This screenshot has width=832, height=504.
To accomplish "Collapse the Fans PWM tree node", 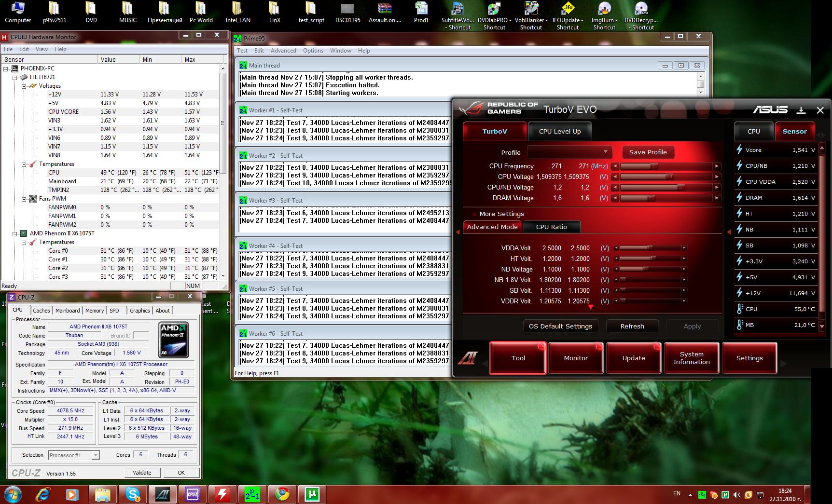I will [24, 199].
